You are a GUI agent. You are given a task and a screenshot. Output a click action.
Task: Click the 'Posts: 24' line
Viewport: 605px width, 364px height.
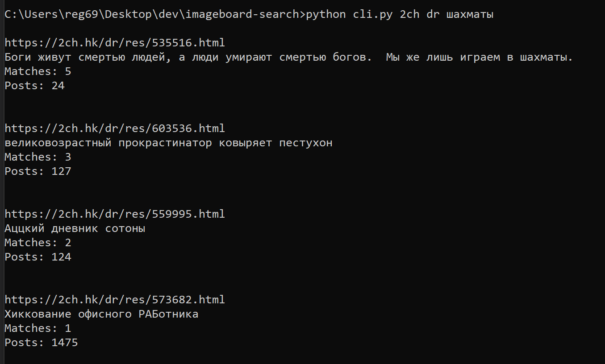[35, 86]
